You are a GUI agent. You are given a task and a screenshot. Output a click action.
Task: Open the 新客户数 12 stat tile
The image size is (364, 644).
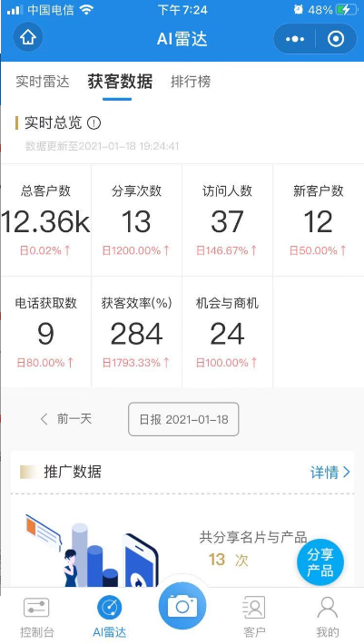pyautogui.click(x=319, y=220)
